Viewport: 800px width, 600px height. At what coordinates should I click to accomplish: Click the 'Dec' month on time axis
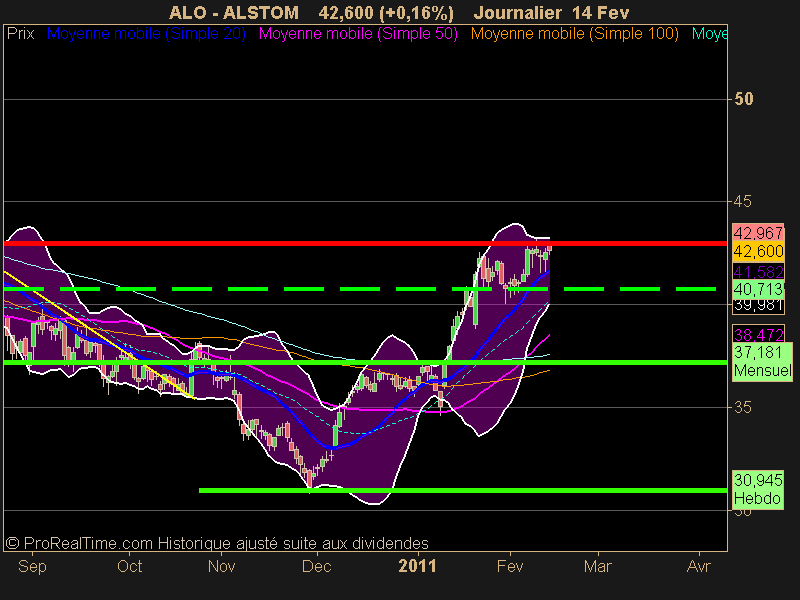(317, 566)
